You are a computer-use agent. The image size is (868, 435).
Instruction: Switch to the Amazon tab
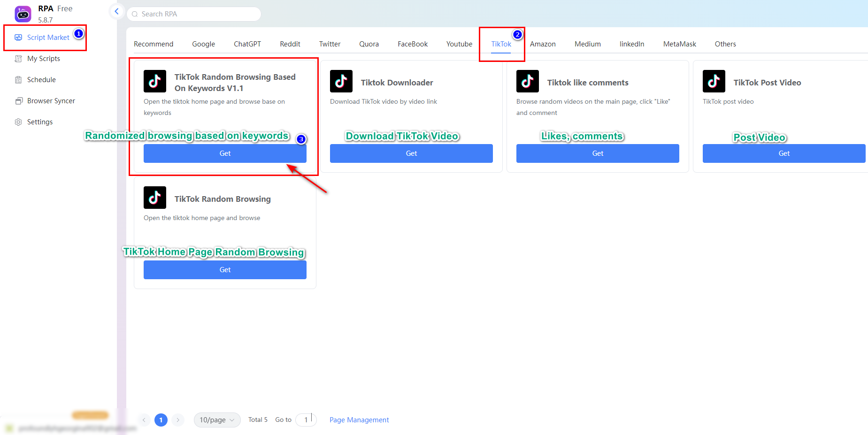[x=543, y=44]
